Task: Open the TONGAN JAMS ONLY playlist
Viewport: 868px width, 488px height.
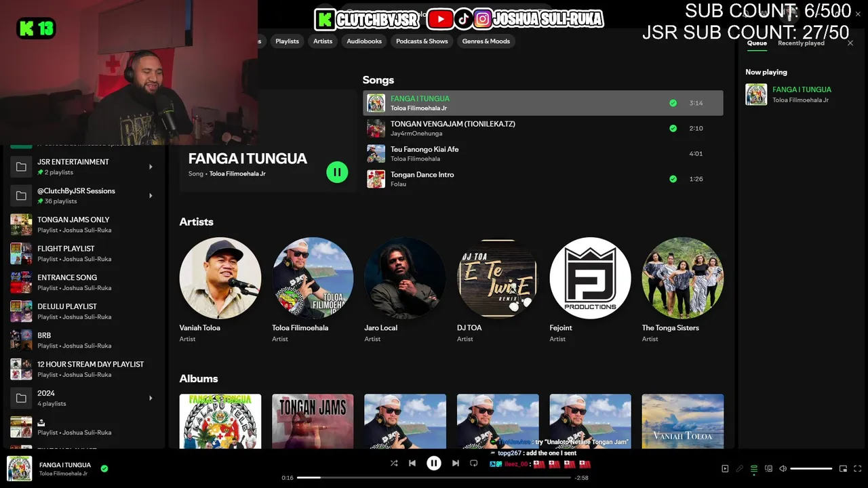Action: 83,224
